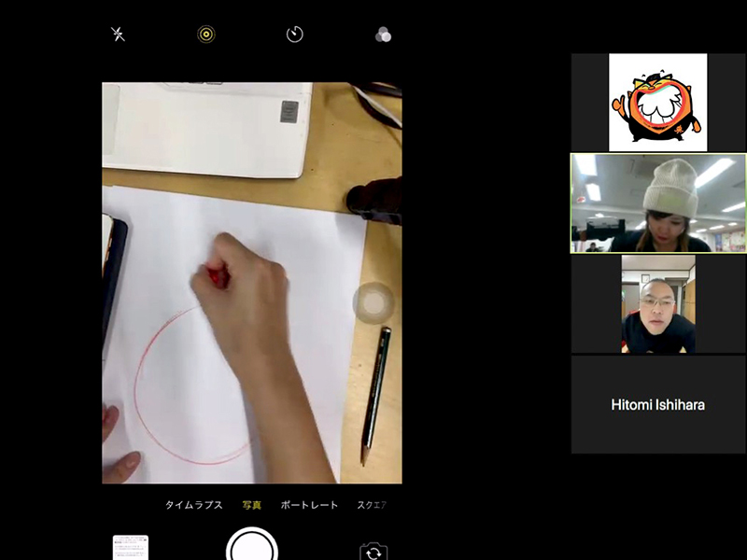
Task: Select the man with glasses video tile
Action: coord(658,304)
